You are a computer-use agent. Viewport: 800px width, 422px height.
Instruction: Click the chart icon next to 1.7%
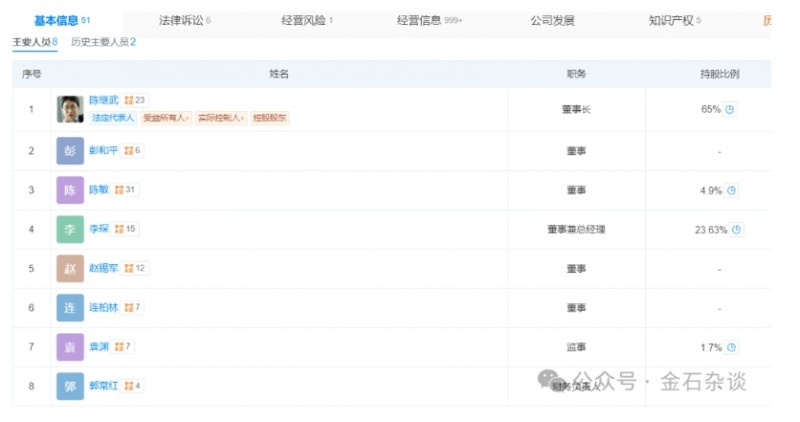731,347
